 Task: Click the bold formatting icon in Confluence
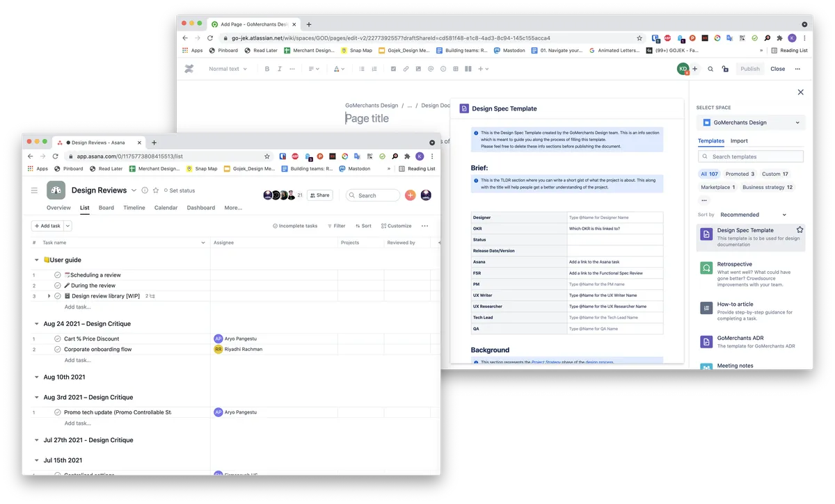click(x=267, y=69)
